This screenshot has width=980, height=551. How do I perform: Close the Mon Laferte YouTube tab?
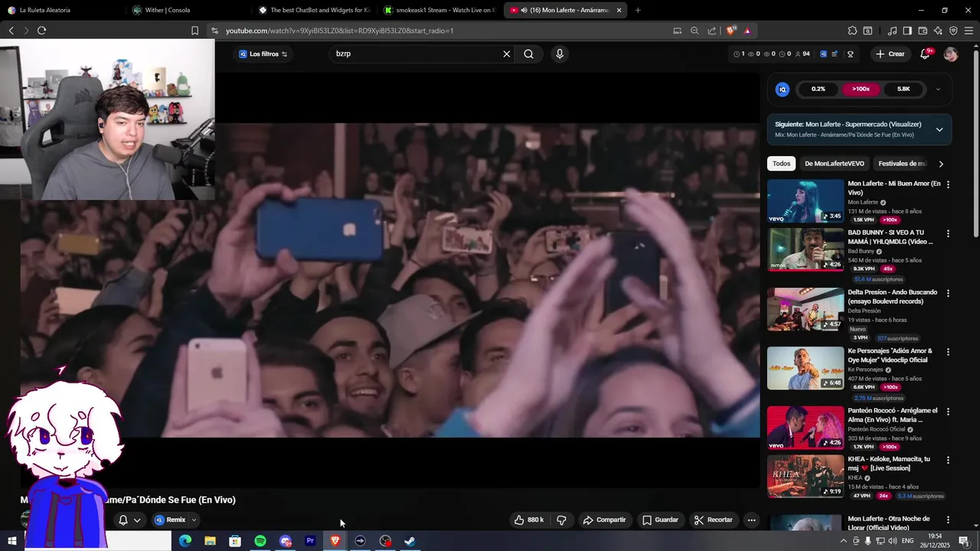(619, 10)
